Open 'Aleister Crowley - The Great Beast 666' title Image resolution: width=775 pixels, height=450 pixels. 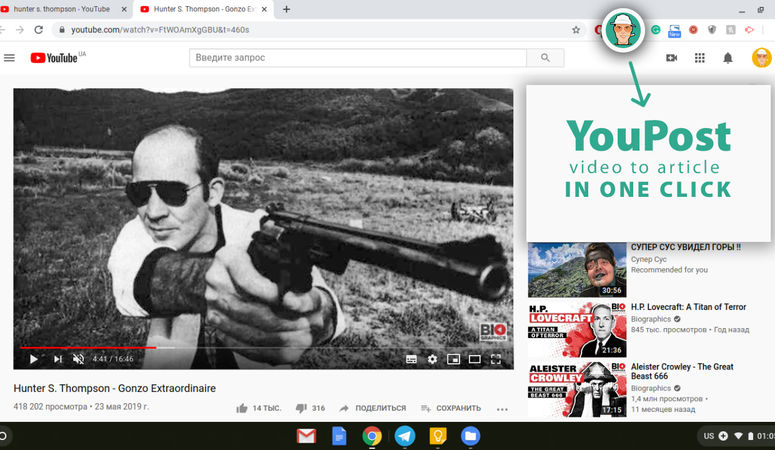click(x=682, y=371)
